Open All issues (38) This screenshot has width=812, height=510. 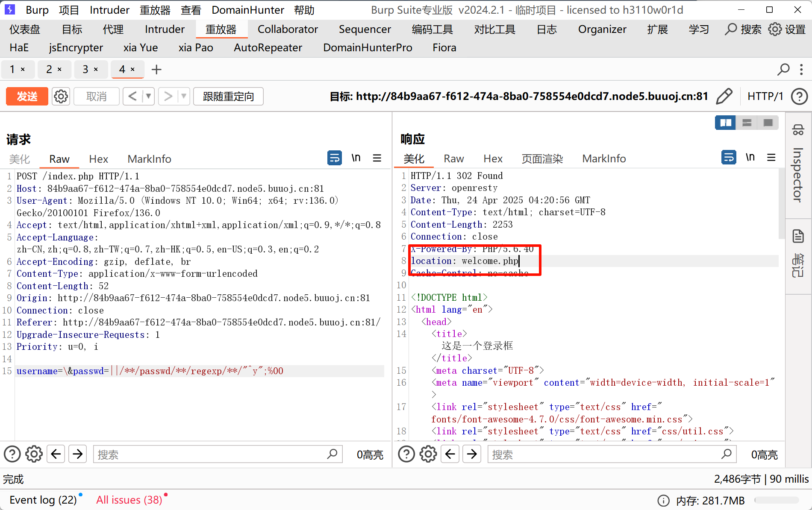[x=129, y=500]
